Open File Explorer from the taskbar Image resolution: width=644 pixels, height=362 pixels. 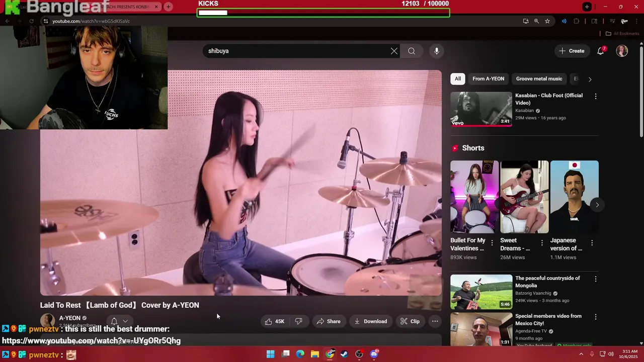pos(314,354)
